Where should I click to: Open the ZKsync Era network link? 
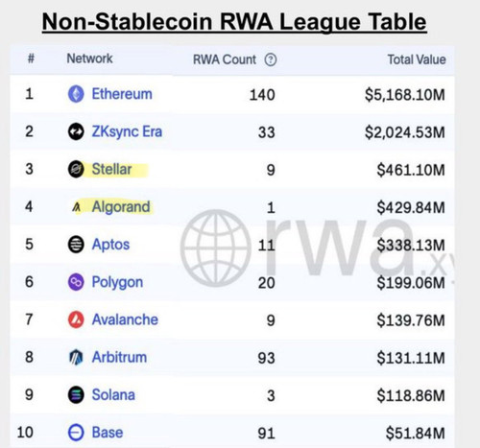coord(127,132)
